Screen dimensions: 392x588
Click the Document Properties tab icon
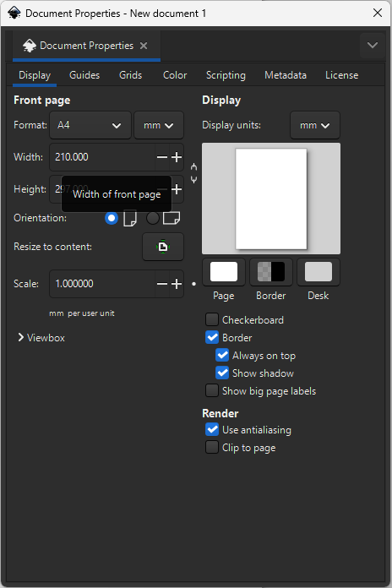(x=30, y=46)
